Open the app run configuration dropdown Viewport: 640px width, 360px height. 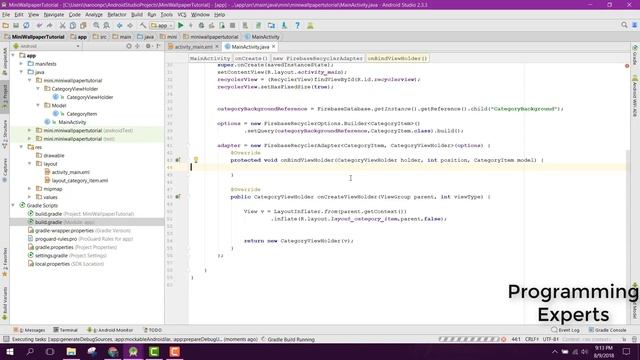(162, 25)
